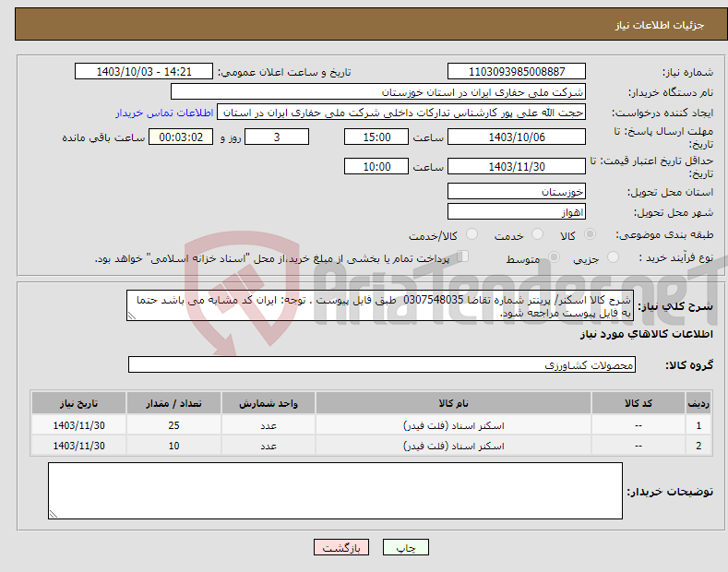
Task: Click the تعداد / مقدار column header
Action: [x=173, y=403]
